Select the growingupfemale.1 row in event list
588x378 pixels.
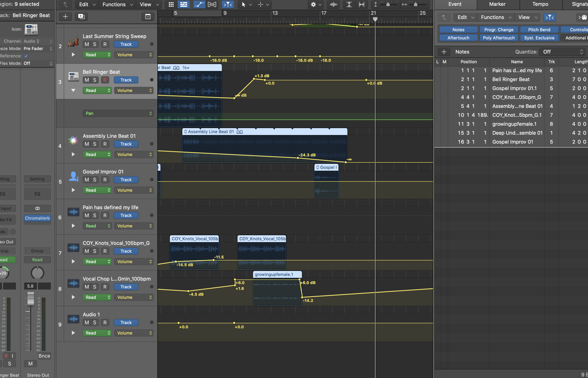[514, 124]
